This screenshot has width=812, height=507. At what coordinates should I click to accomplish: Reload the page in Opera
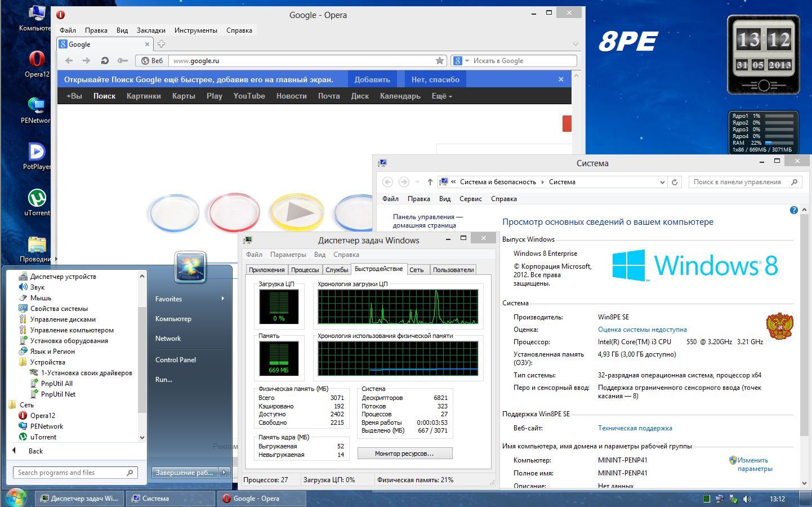[104, 61]
